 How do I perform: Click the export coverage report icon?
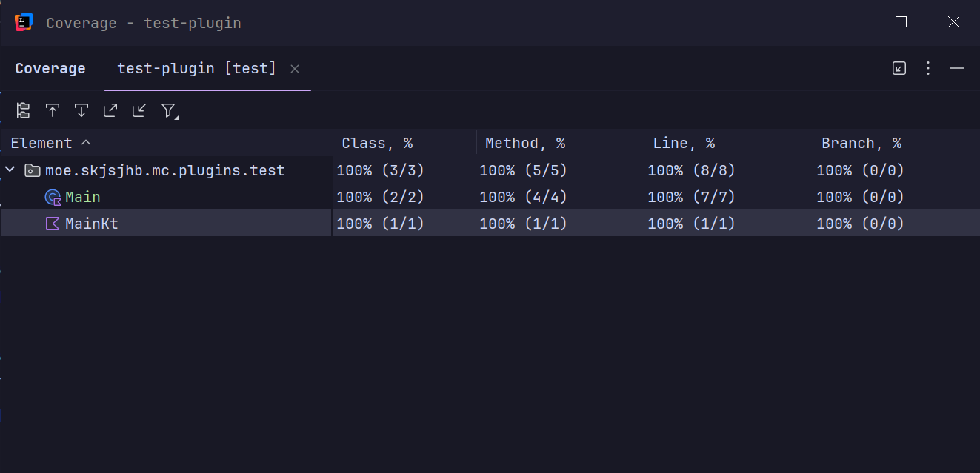[110, 110]
